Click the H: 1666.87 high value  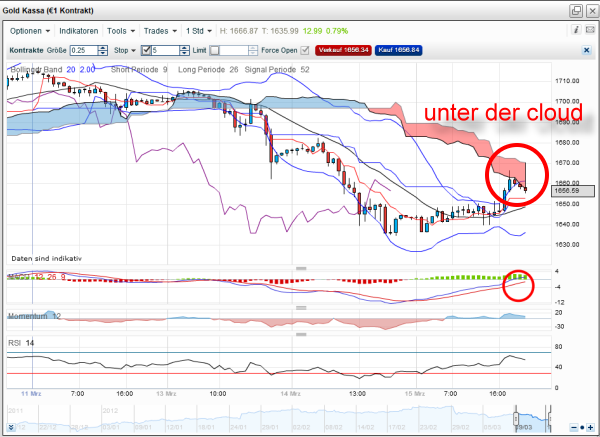[x=239, y=31]
